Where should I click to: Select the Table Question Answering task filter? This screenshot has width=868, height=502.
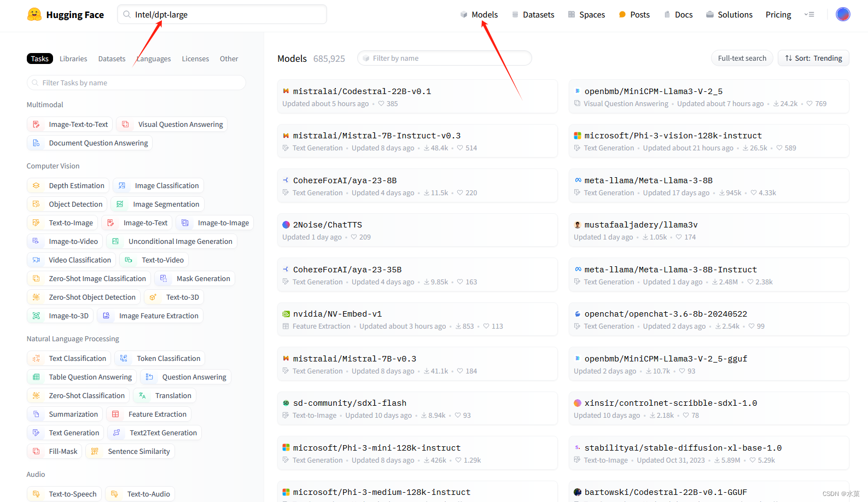click(82, 377)
